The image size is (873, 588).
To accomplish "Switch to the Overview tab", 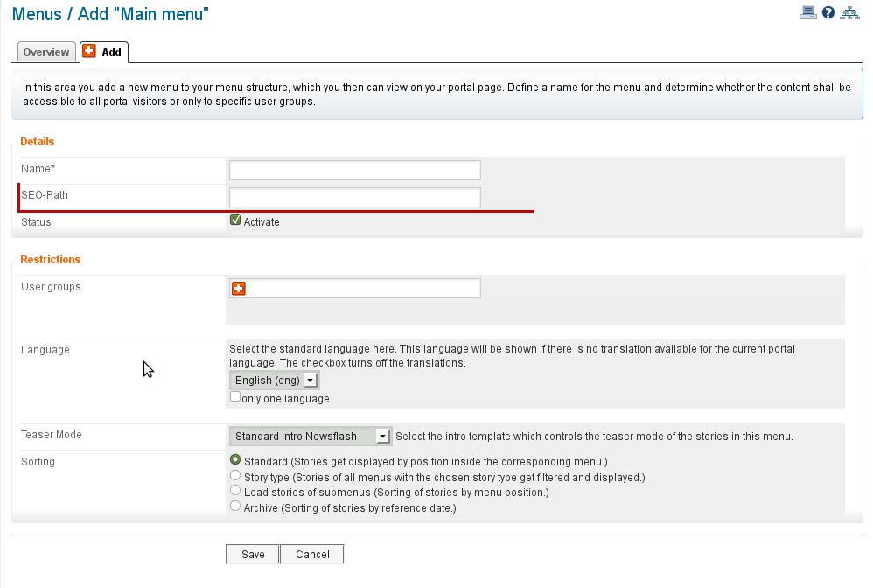I will click(46, 52).
